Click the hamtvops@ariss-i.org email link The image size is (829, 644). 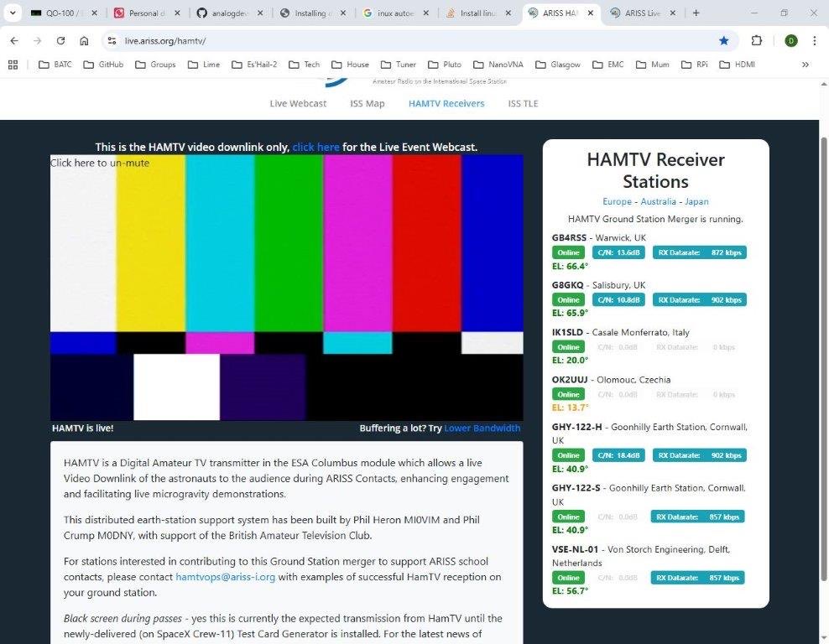click(225, 577)
